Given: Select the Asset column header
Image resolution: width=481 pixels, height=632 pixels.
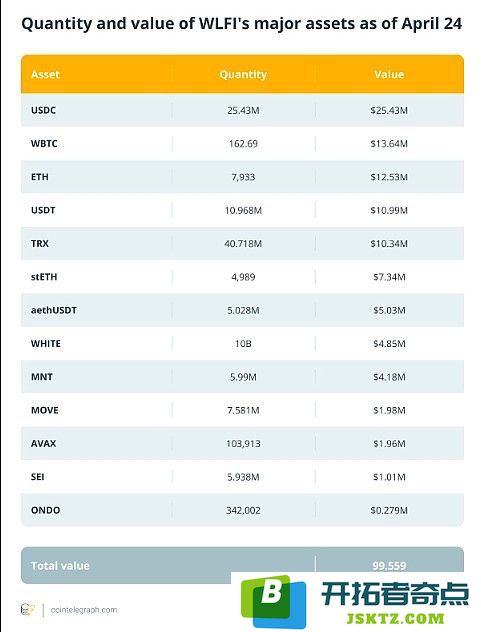Looking at the screenshot, I should [x=45, y=75].
